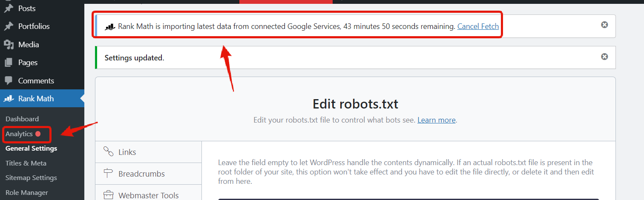This screenshot has height=200, width=644.
Task: Go to Sitemap Settings
Action: (31, 178)
